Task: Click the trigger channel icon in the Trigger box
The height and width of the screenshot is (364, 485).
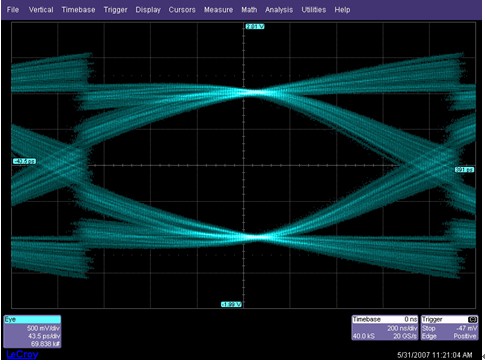Action: (x=473, y=319)
